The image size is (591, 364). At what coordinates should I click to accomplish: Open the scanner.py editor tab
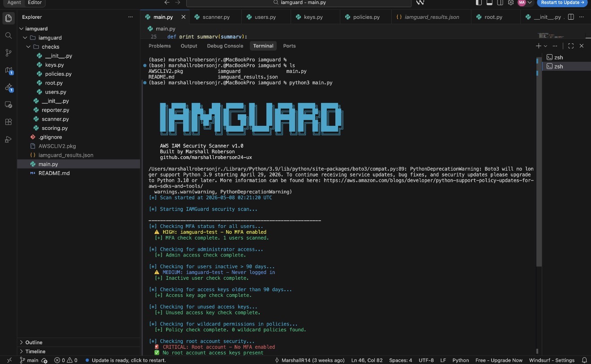[x=216, y=17]
